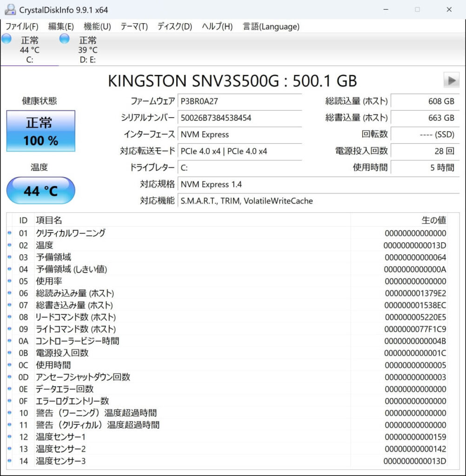Click raw value 0000000077F1C9
Viewport: 466px width, 476px height.
coord(415,329)
